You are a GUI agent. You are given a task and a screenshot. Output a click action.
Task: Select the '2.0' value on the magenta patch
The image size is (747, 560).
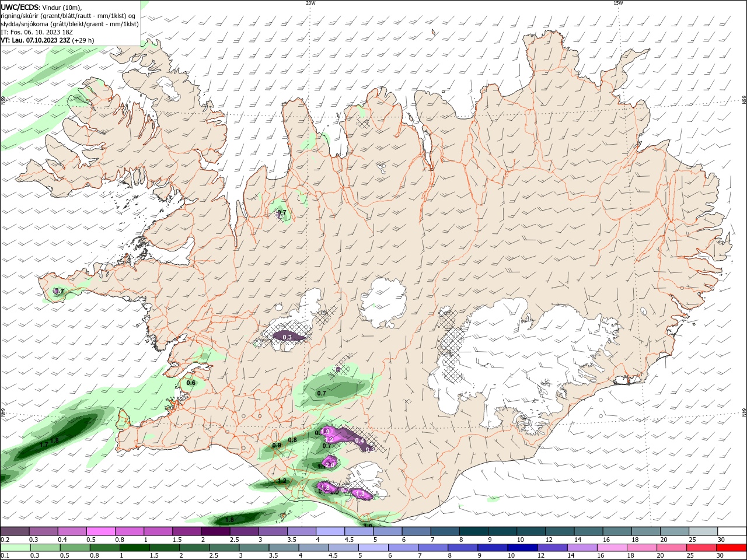pos(330,464)
